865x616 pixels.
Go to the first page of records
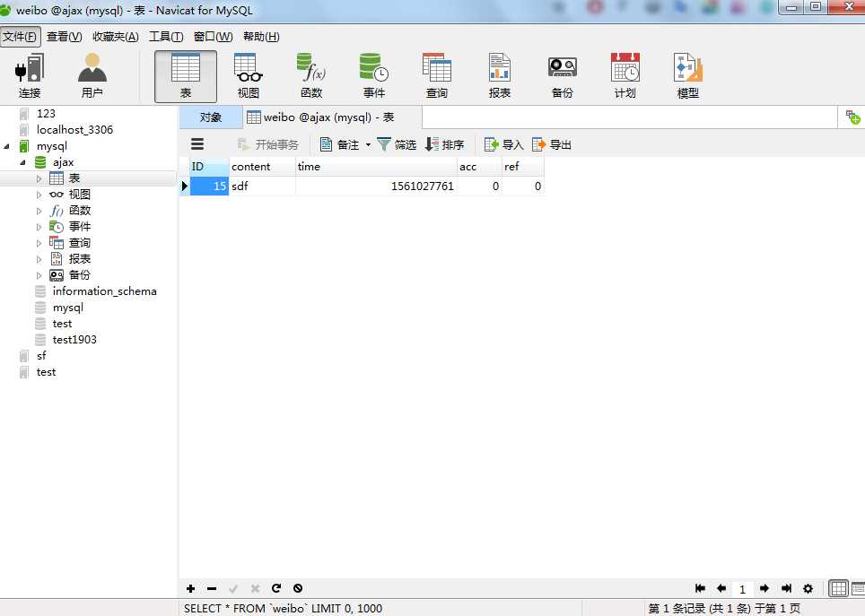tap(700, 588)
